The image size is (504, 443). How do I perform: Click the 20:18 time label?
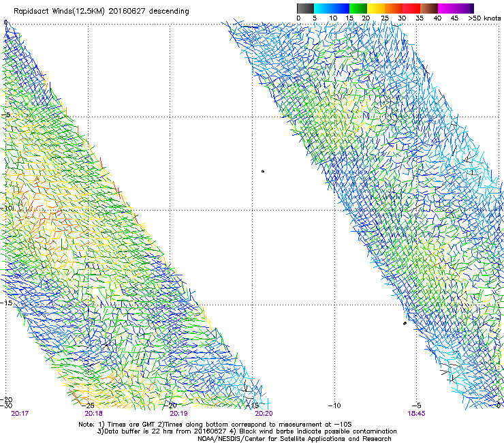click(x=93, y=414)
